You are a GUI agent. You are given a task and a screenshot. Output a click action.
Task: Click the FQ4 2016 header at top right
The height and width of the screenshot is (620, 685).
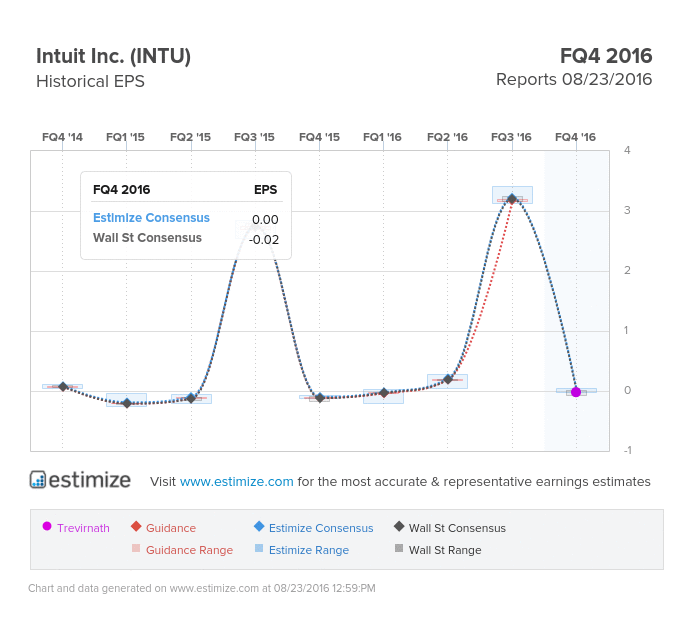coord(606,56)
